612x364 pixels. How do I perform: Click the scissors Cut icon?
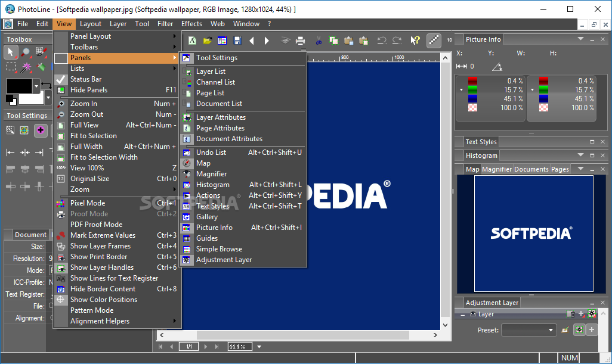[x=319, y=41]
